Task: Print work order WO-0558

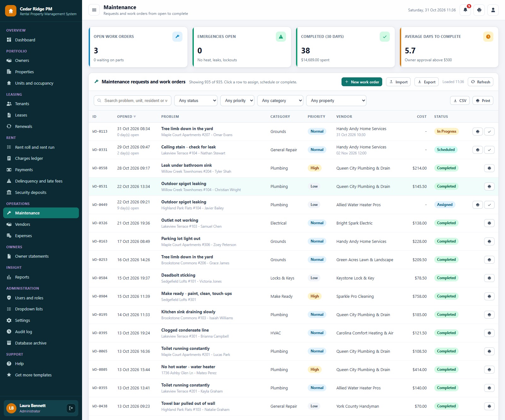Action: pyautogui.click(x=489, y=168)
